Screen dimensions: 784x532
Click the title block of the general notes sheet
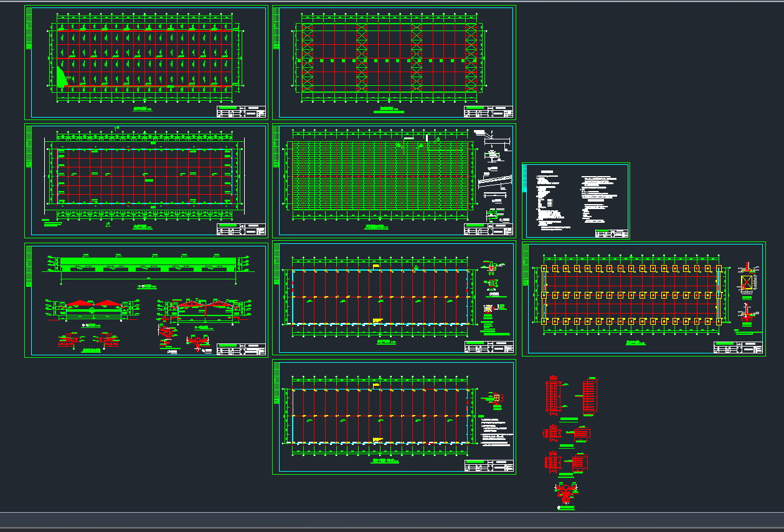click(612, 233)
